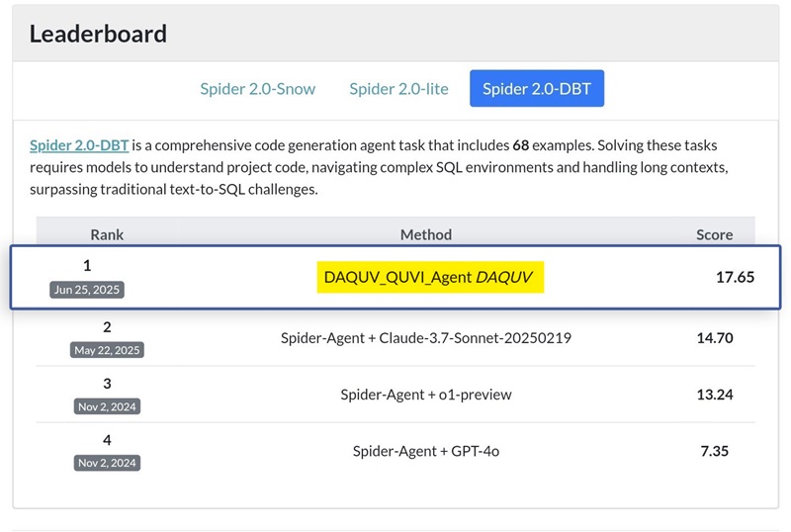791x532 pixels.
Task: Click rank 4's Nov 2, 2024 badge
Action: pos(107,463)
